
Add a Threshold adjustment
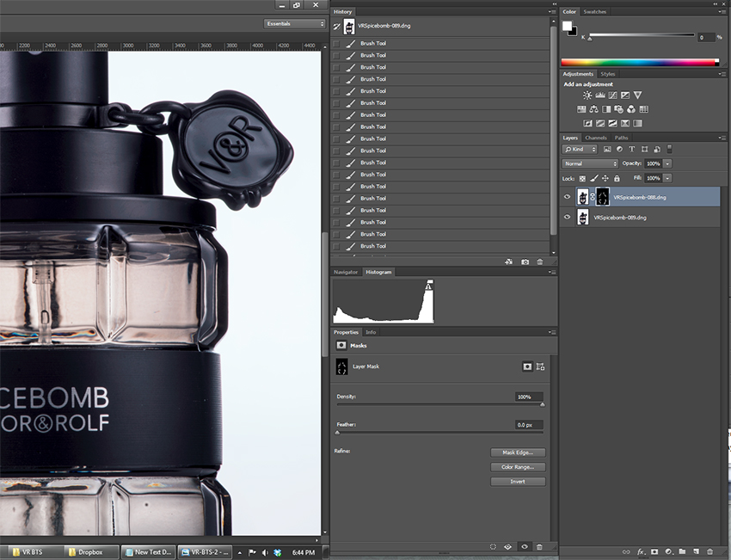[x=612, y=123]
